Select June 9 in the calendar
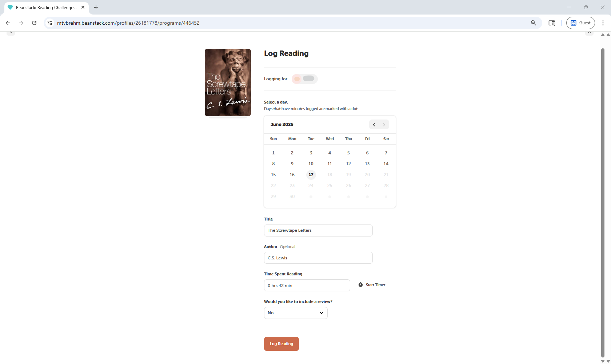Viewport: 611px width, 364px height. coord(292,164)
